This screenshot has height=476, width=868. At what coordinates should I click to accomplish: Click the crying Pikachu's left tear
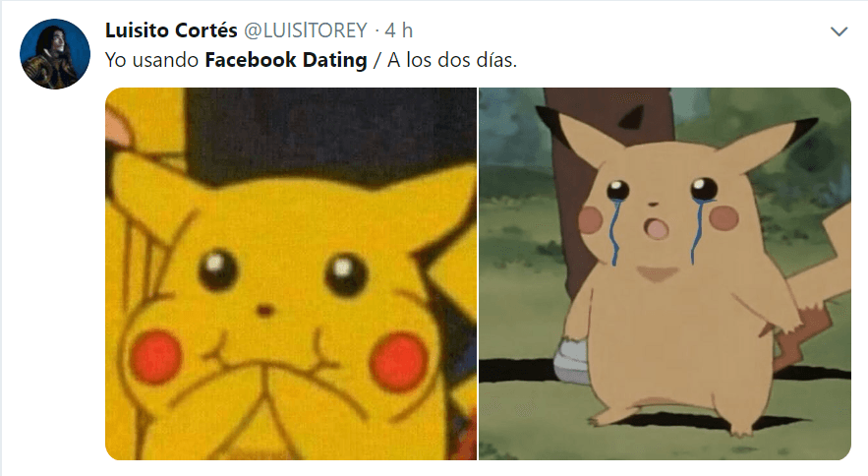612,231
